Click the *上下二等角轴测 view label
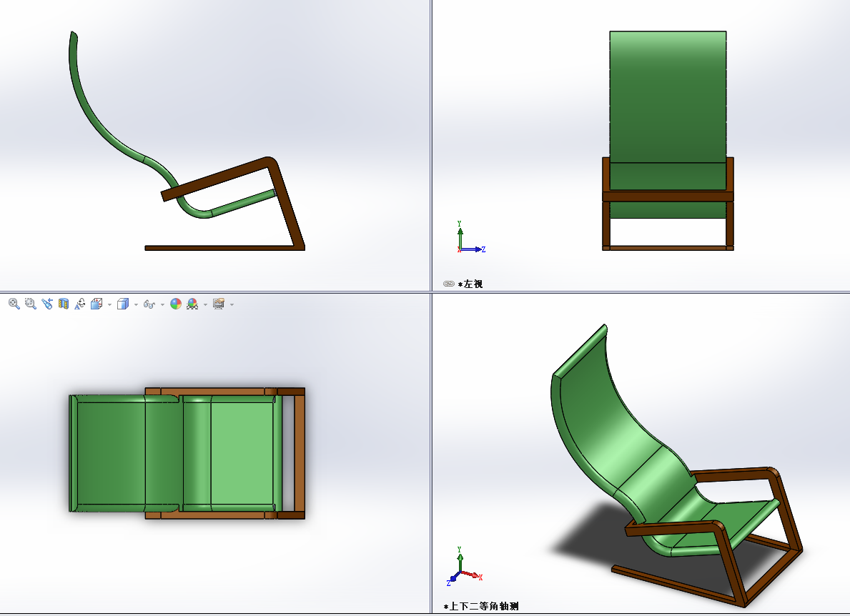The image size is (850, 616). point(481,606)
